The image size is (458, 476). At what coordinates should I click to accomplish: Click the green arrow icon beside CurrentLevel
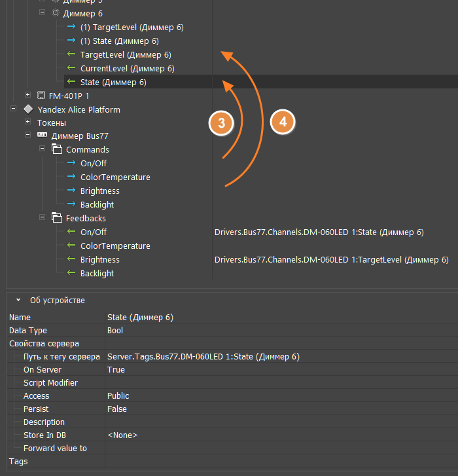click(x=71, y=68)
